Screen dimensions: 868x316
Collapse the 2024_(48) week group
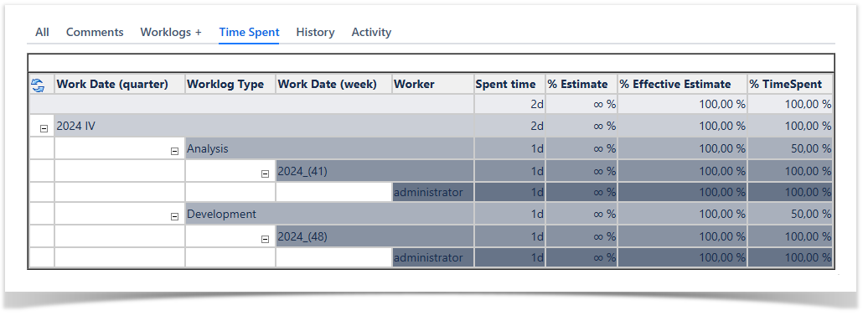[265, 239]
